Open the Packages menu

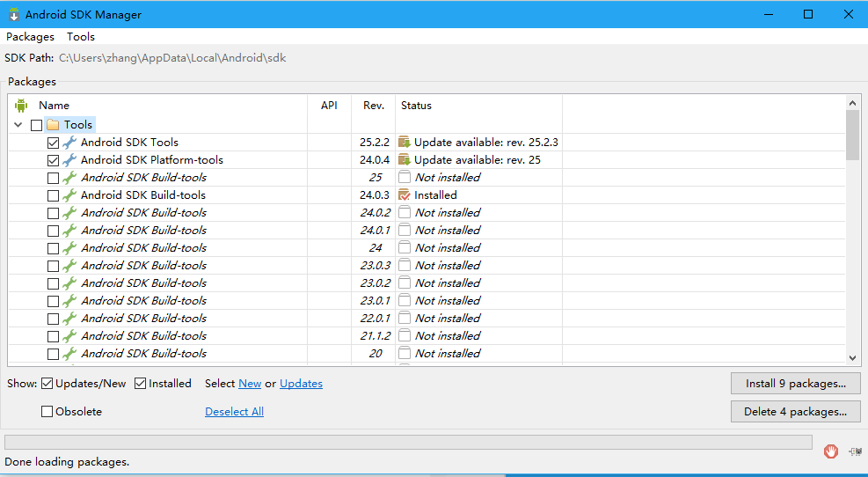tap(31, 37)
